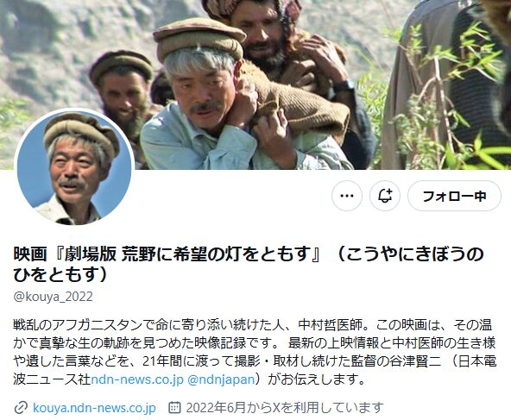Click the bio text mentioning 中村哲医師
Viewport: 511px width, 420px height.
coord(330,325)
